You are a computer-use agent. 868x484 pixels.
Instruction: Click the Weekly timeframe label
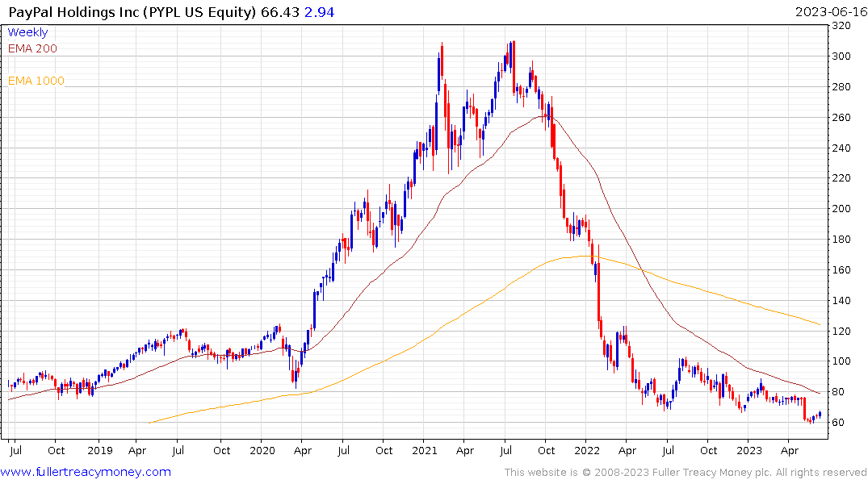pyautogui.click(x=27, y=32)
